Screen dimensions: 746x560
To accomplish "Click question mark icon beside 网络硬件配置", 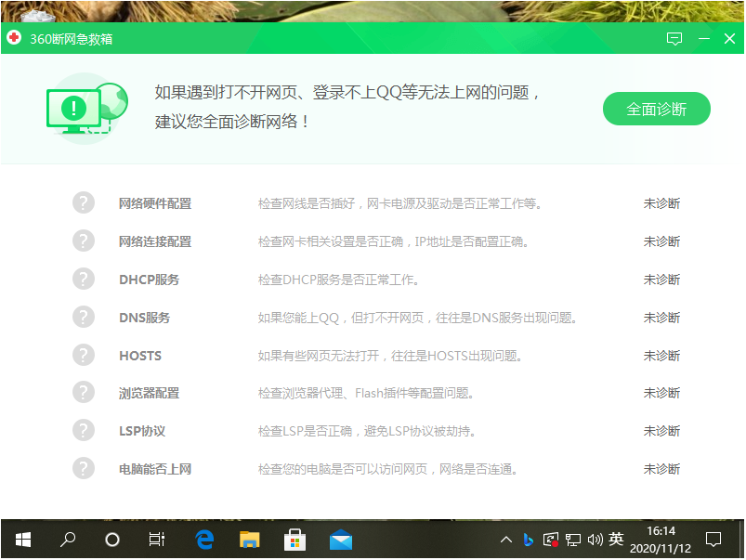I will click(84, 202).
